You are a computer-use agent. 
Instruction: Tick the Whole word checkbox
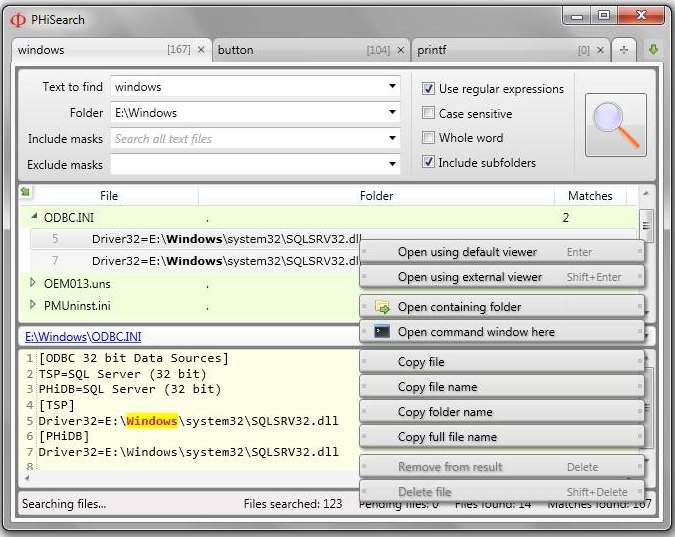(428, 138)
